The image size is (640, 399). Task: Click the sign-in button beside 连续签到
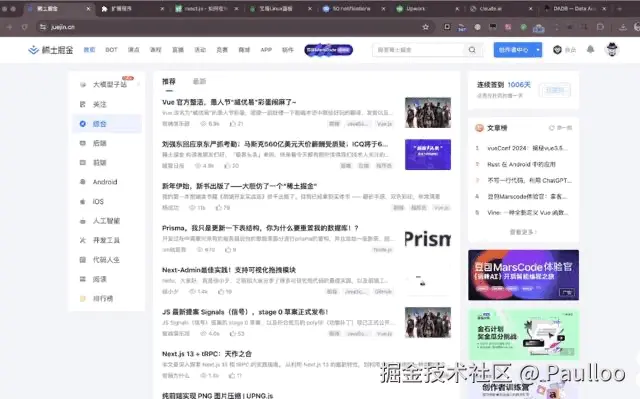pyautogui.click(x=555, y=90)
